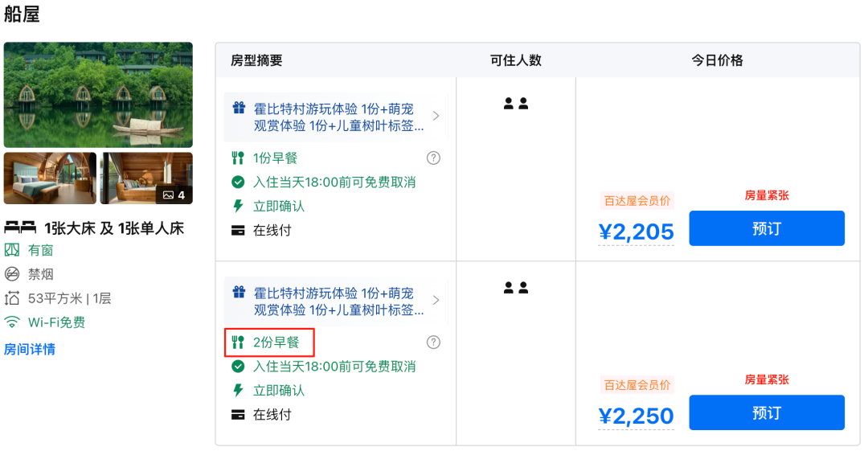Screen dimensions: 868x451
Task: Open the large boat house lake photo
Action: [x=98, y=94]
